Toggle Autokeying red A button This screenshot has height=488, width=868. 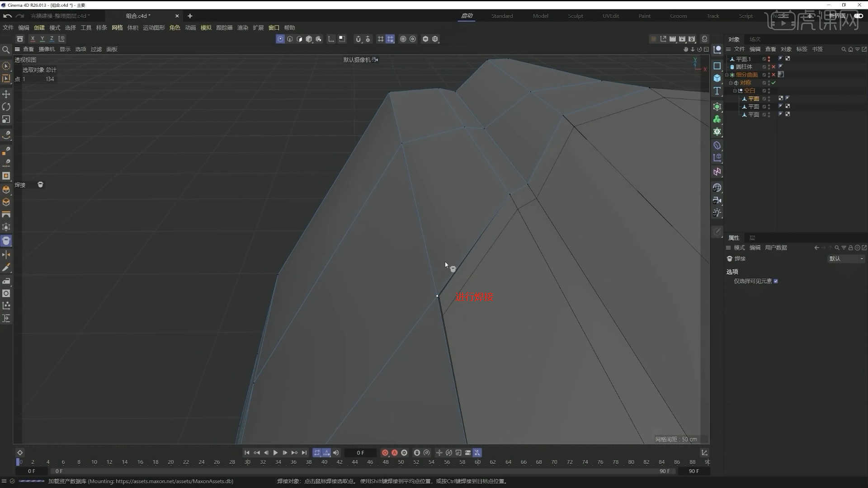click(394, 453)
